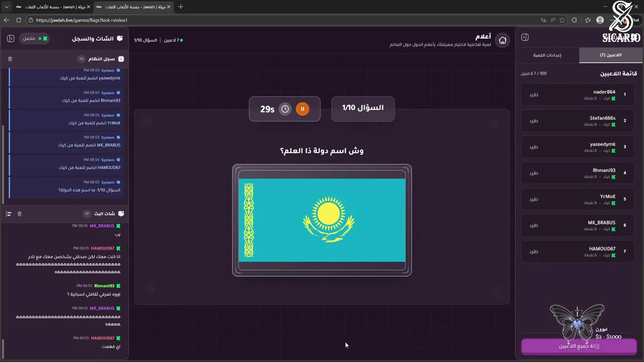Image resolution: width=644 pixels, height=362 pixels.
Task: Open the game settings tab
Action: point(547,55)
